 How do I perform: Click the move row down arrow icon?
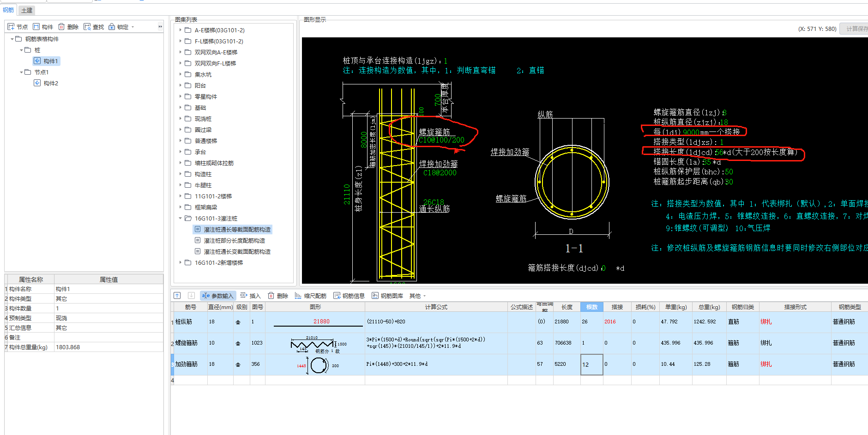[x=191, y=296]
